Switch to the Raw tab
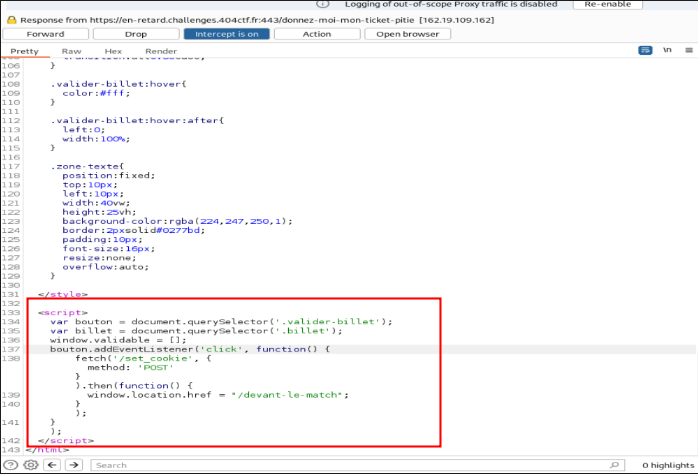The image size is (698, 474). pos(71,51)
